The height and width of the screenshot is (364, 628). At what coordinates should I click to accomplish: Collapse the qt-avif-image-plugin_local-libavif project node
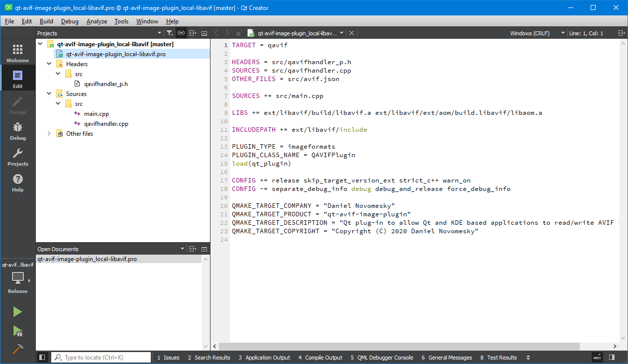point(40,44)
